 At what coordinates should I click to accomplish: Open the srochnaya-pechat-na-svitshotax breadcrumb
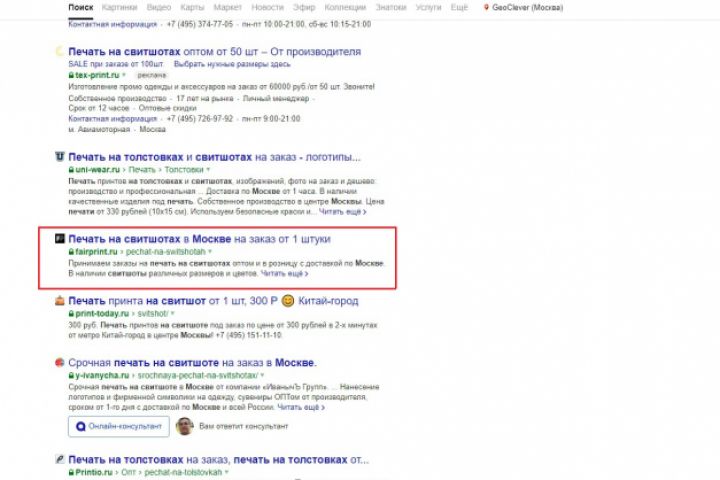point(198,376)
